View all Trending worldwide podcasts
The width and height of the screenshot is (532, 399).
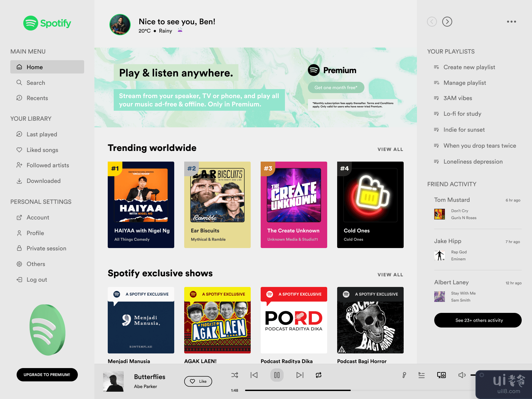tap(390, 149)
